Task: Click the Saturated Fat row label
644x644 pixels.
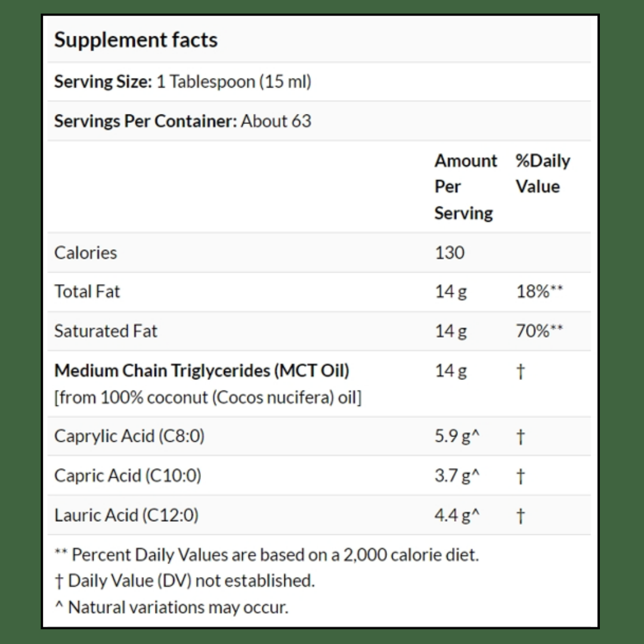Action: point(106,331)
